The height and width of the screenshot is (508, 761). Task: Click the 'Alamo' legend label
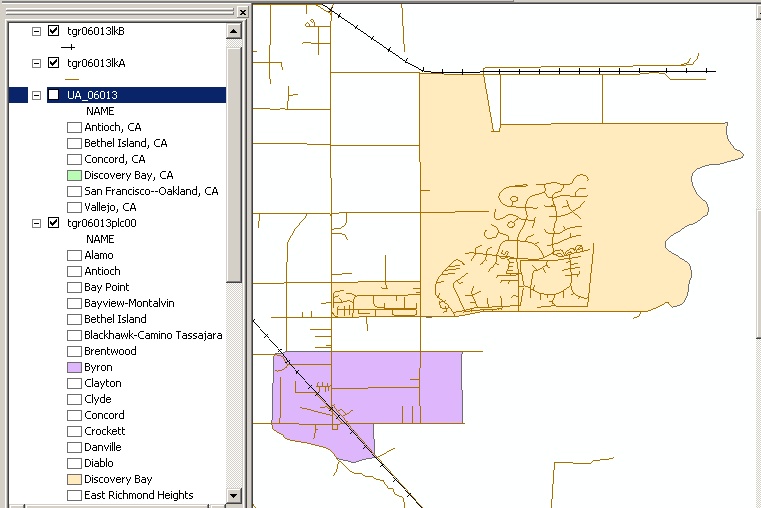click(99, 255)
